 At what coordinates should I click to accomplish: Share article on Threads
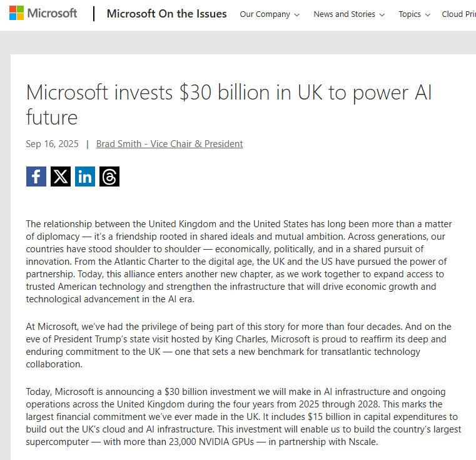(x=109, y=176)
